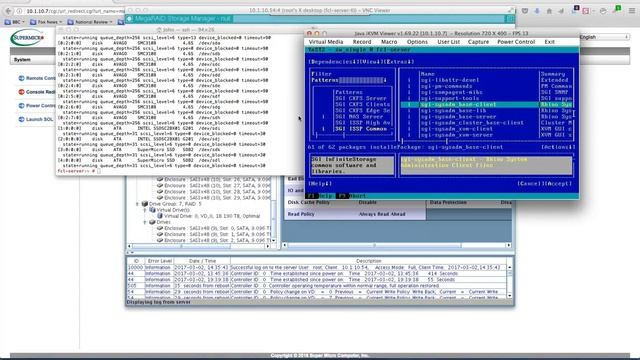Screen dimensions: 640x360
Task: Click the blue downloads arrow in browser toolbar
Action: 537,11
